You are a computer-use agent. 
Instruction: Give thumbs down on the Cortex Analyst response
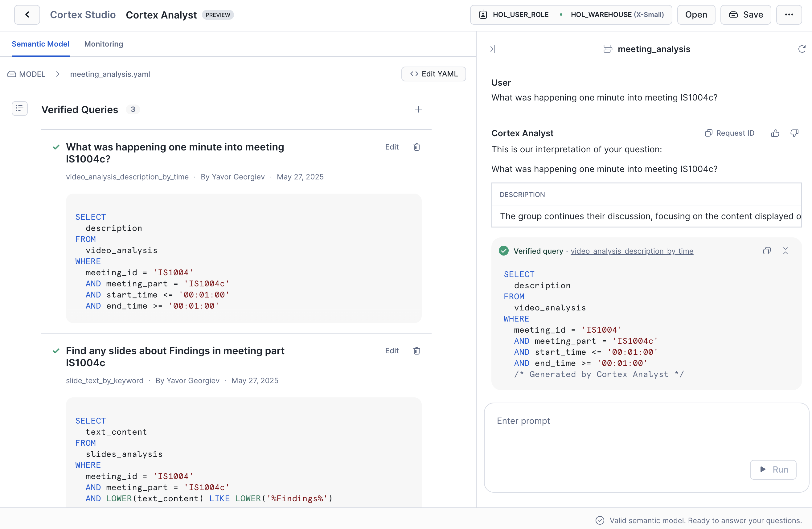[x=795, y=133]
